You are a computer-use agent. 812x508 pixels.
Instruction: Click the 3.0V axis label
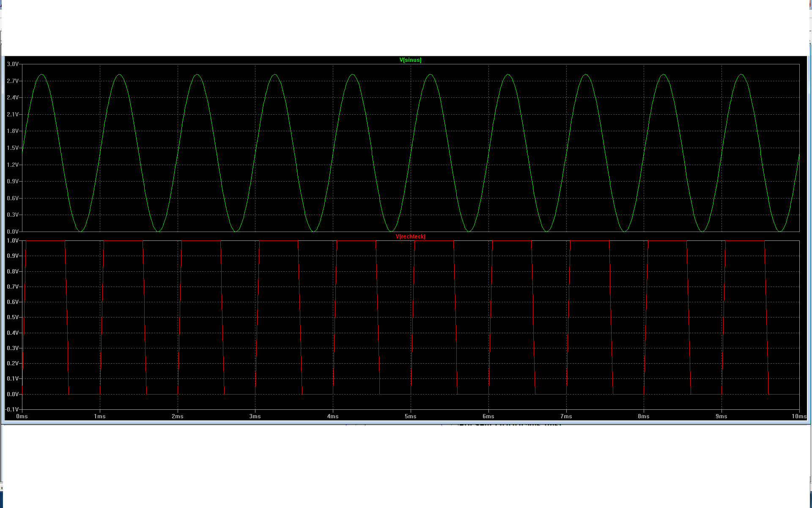coord(13,64)
